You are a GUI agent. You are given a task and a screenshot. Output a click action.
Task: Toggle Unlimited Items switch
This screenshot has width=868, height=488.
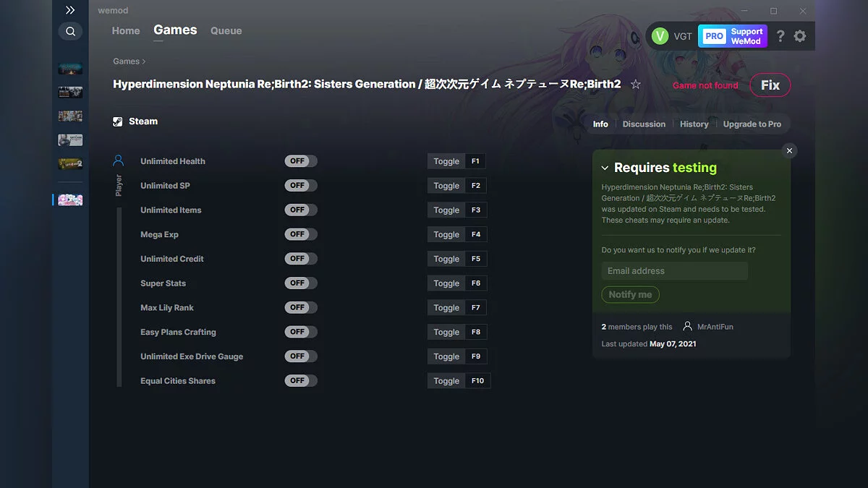(x=301, y=210)
